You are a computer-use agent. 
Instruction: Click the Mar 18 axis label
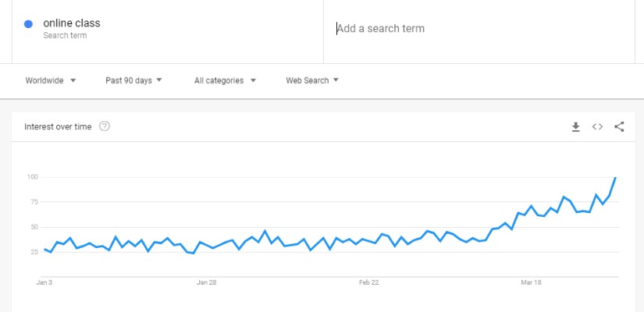pyautogui.click(x=531, y=282)
